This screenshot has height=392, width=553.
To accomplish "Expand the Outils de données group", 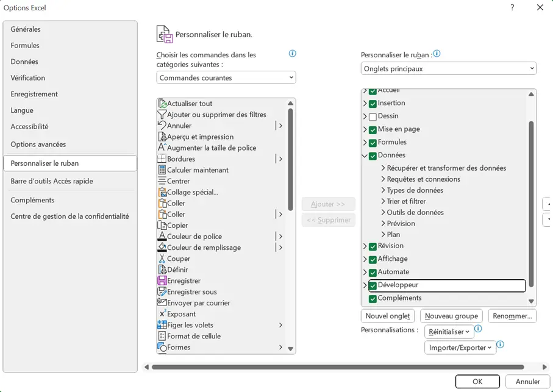I will click(x=383, y=212).
